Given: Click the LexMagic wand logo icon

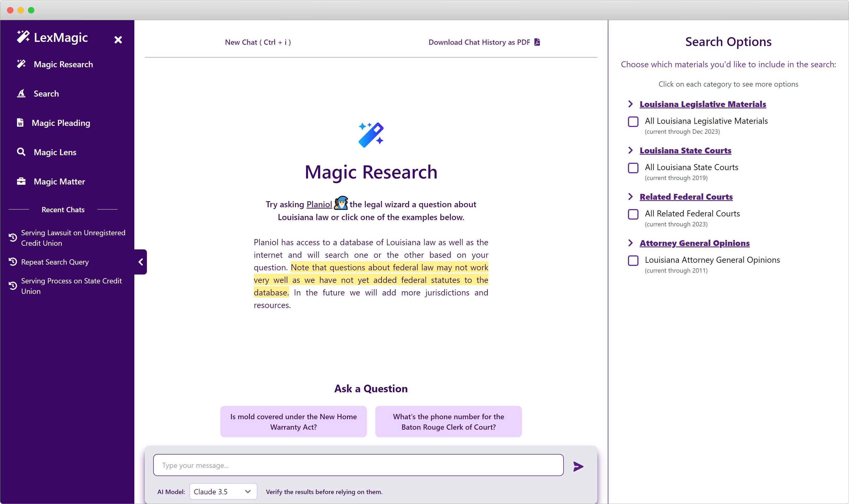Looking at the screenshot, I should pyautogui.click(x=23, y=37).
